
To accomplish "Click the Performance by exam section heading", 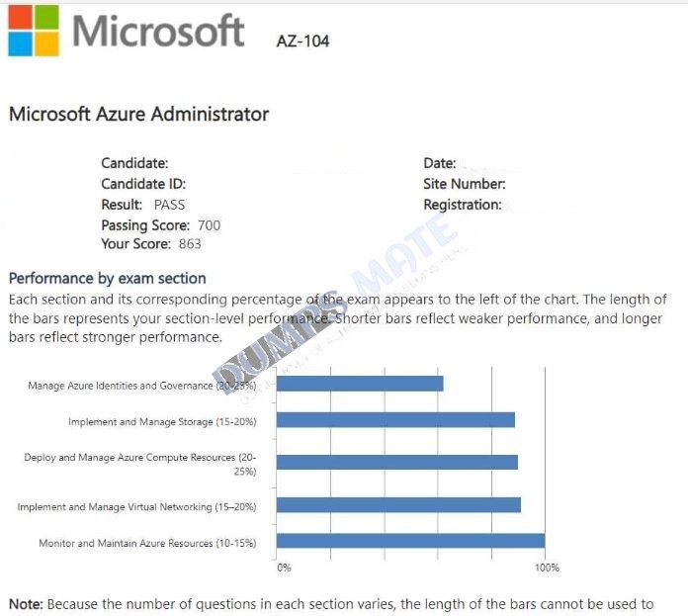I will tap(108, 279).
